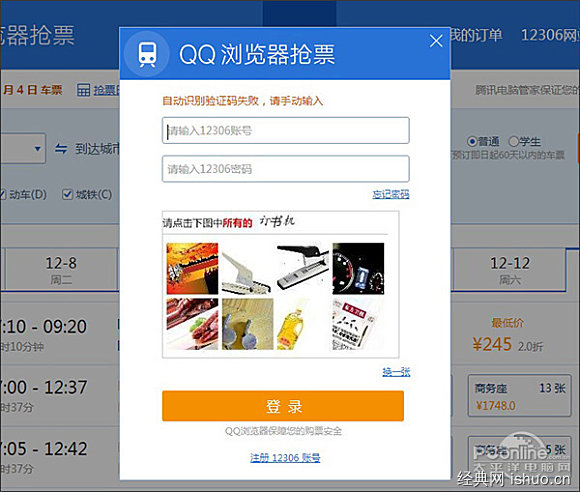Screen dimensions: 580x492
Task: Click the 自动识别验证码失败 warning message
Action: point(243,101)
